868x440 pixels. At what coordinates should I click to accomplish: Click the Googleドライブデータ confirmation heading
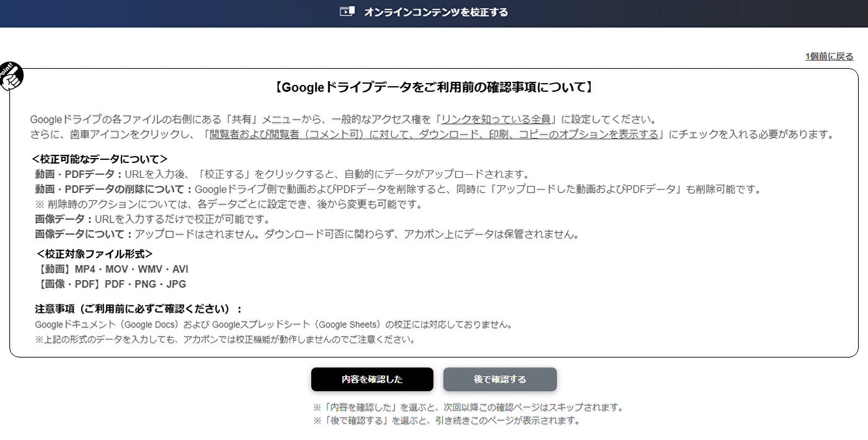coord(434,87)
